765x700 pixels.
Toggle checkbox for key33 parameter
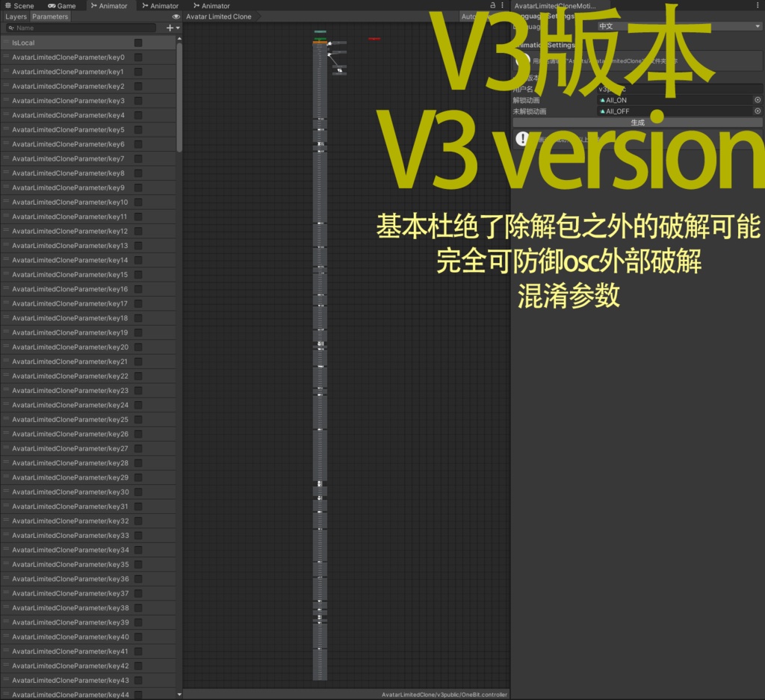(x=138, y=536)
